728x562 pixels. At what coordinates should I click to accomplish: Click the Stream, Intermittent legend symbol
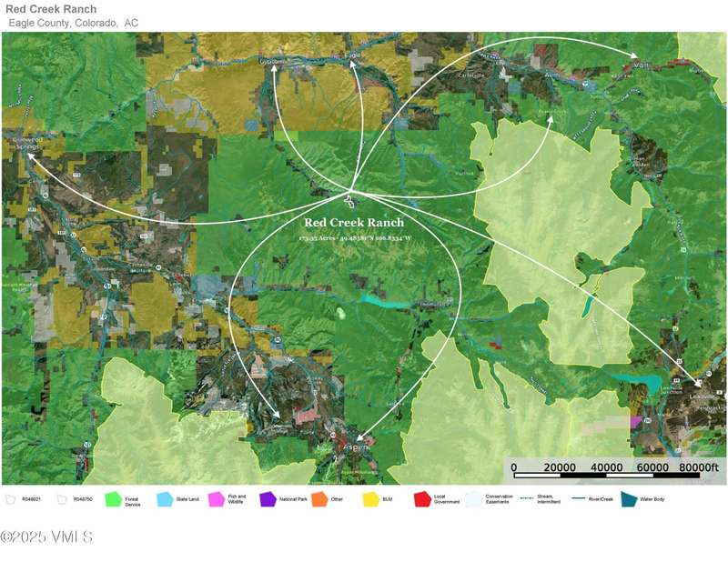tap(525, 498)
